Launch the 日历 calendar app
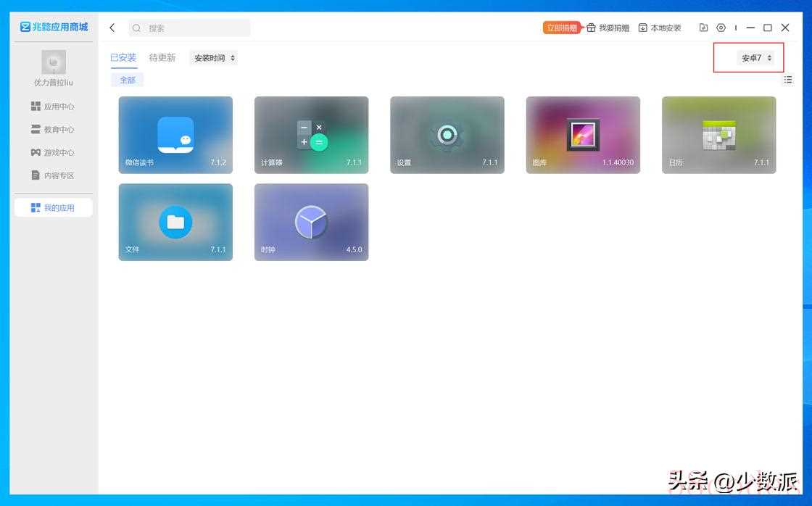Image resolution: width=812 pixels, height=506 pixels. (x=718, y=135)
